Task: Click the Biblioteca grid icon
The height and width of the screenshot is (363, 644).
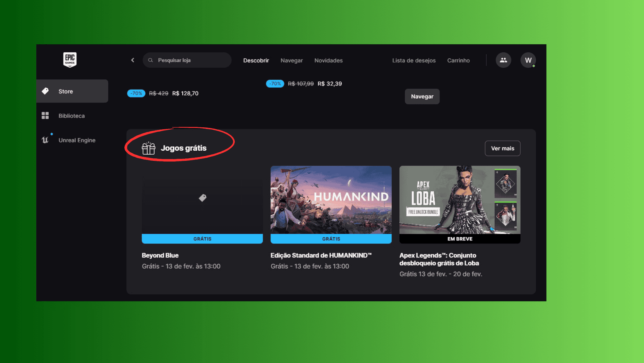Action: (x=45, y=116)
